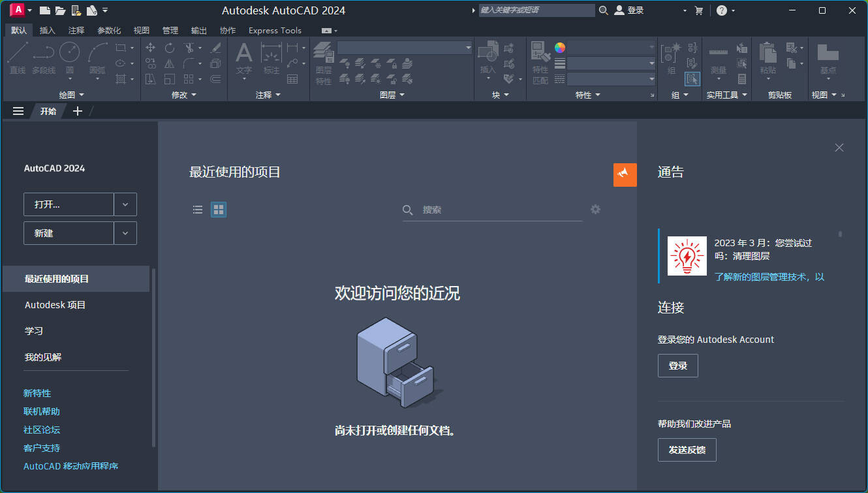Select the Line (直线) tool
This screenshot has height=493, width=868.
click(x=18, y=57)
